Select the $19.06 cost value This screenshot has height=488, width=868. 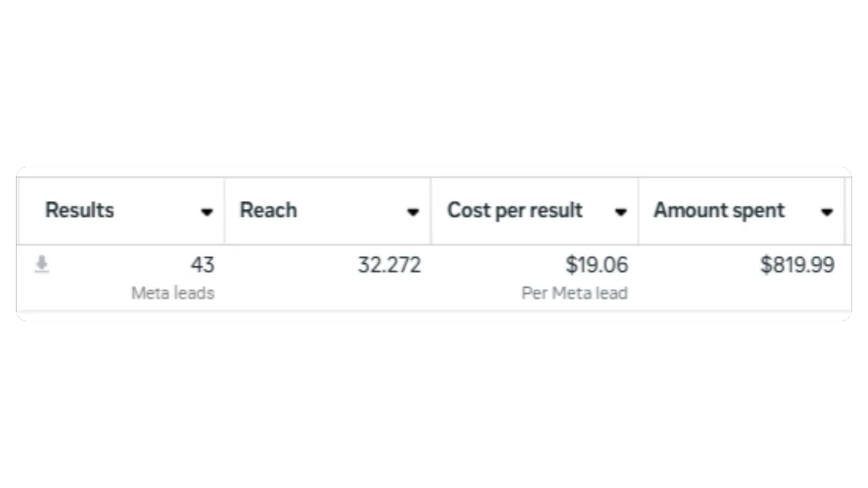point(597,265)
